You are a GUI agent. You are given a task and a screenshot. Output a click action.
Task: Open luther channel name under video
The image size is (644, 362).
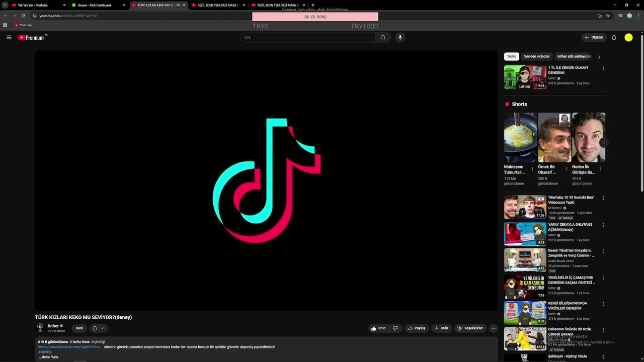coord(53,326)
